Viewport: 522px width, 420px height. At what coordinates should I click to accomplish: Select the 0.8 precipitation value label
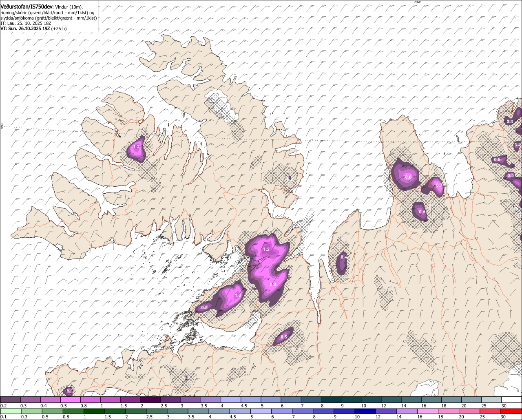click(273, 284)
